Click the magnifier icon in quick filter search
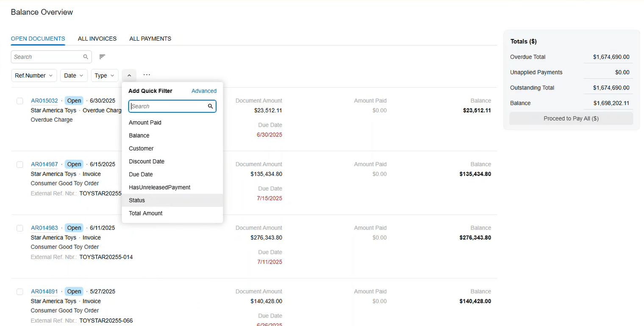 click(x=210, y=106)
